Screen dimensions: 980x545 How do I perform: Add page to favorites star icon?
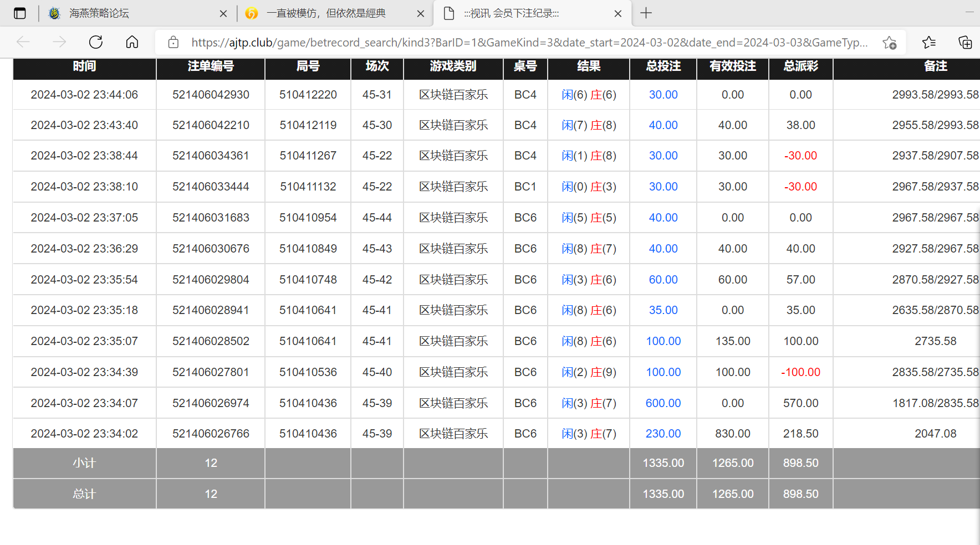(890, 43)
